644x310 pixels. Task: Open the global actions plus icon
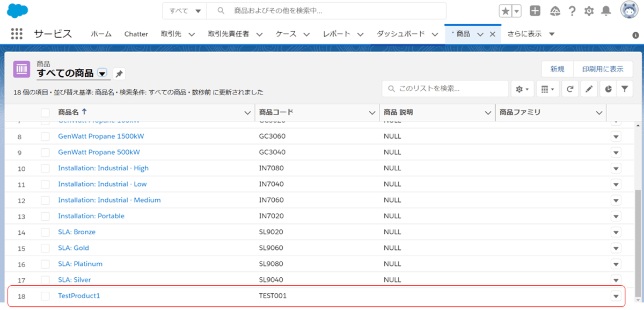[x=535, y=11]
